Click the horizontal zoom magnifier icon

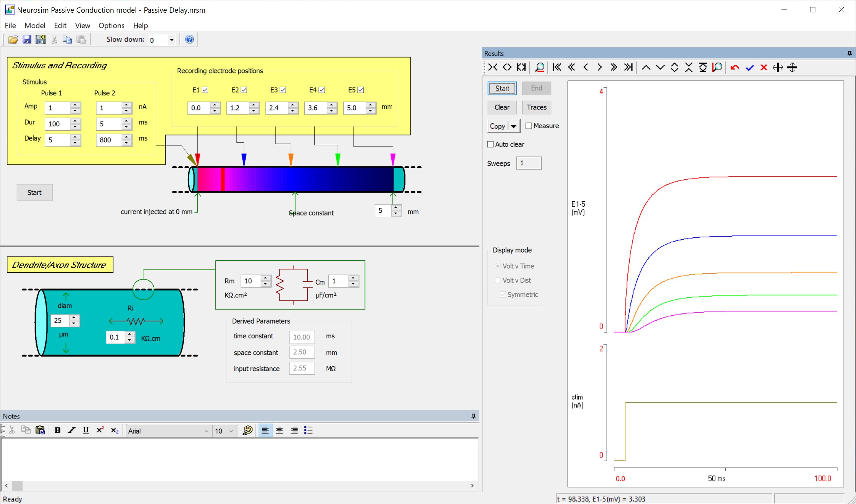pos(539,67)
